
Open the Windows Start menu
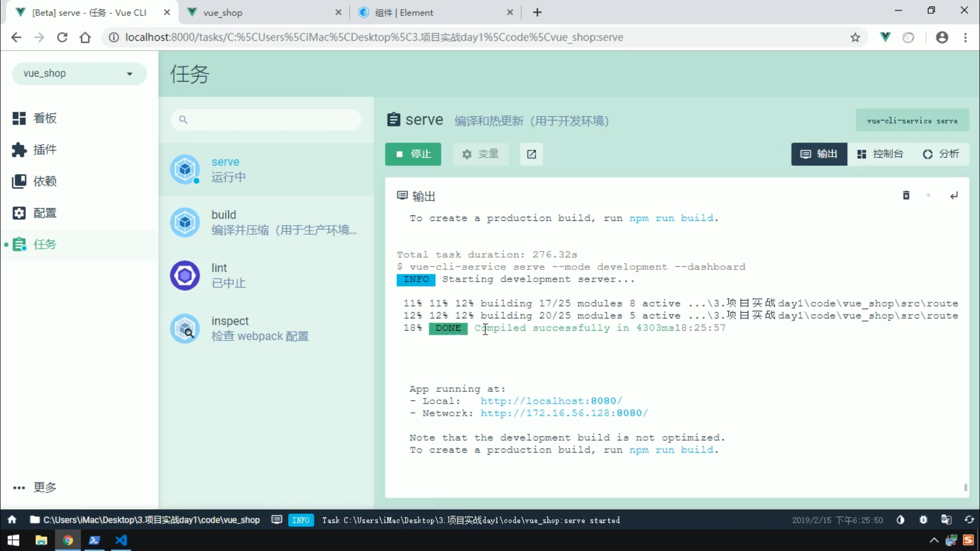pos(13,540)
